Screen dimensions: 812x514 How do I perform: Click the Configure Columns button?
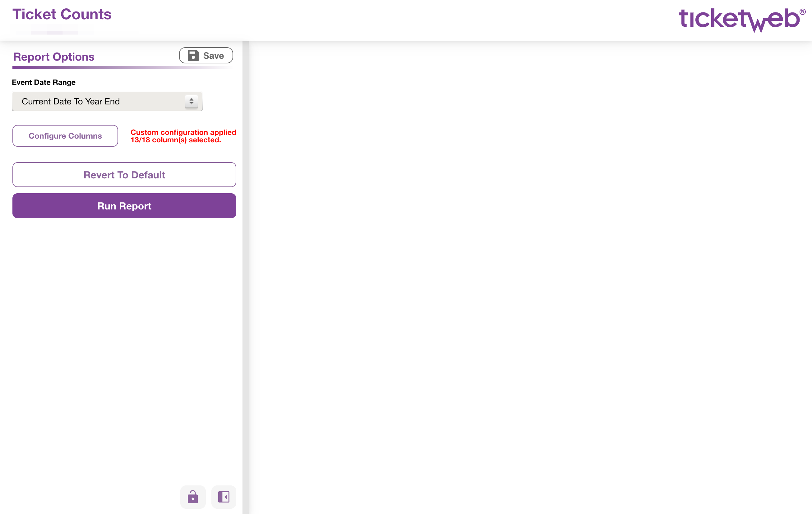point(65,136)
